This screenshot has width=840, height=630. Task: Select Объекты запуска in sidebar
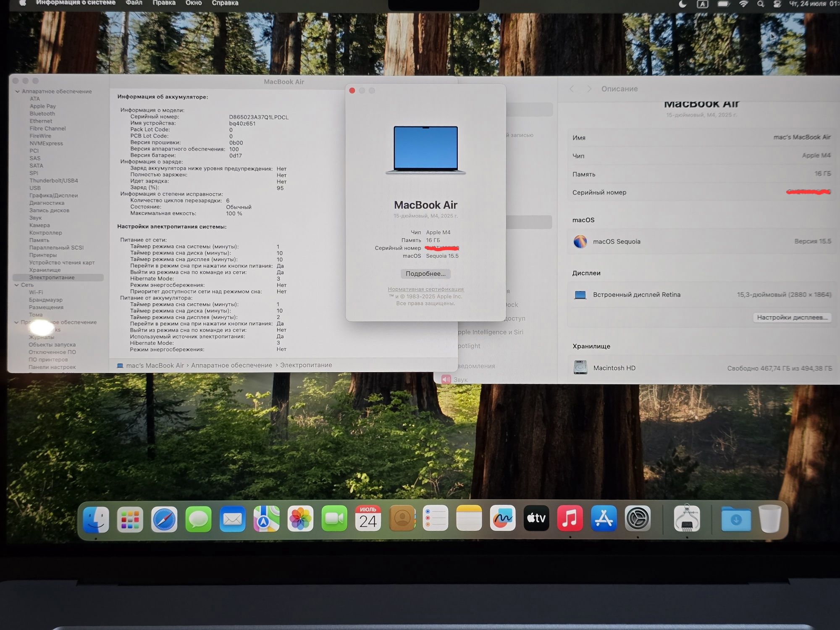[52, 345]
